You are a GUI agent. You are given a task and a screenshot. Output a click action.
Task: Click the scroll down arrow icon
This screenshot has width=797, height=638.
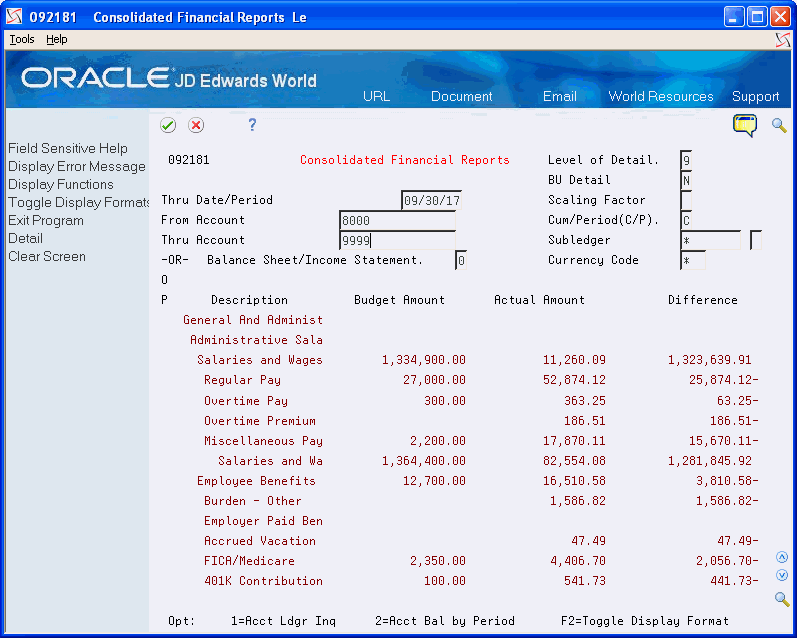click(782, 575)
